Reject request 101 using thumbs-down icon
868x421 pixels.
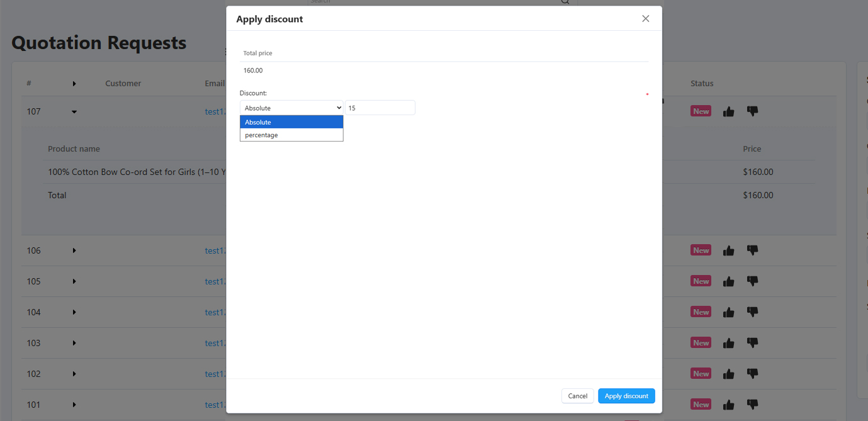(x=752, y=405)
